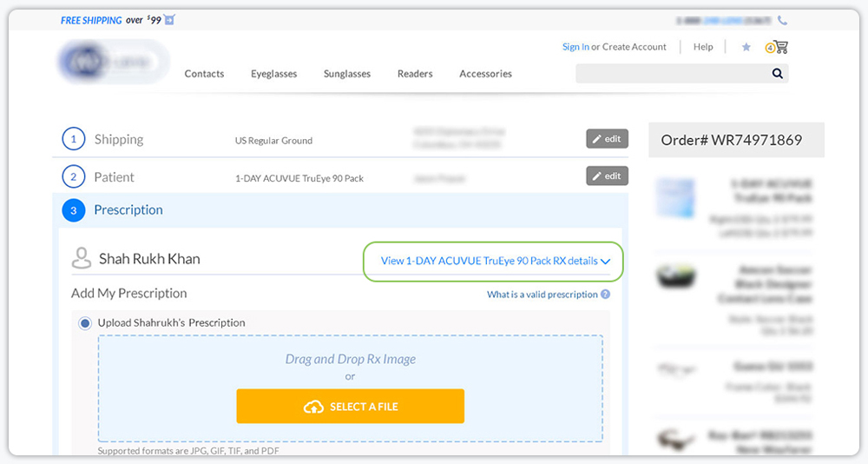Open the Sunglasses menu
This screenshot has height=464, width=868.
tap(347, 74)
